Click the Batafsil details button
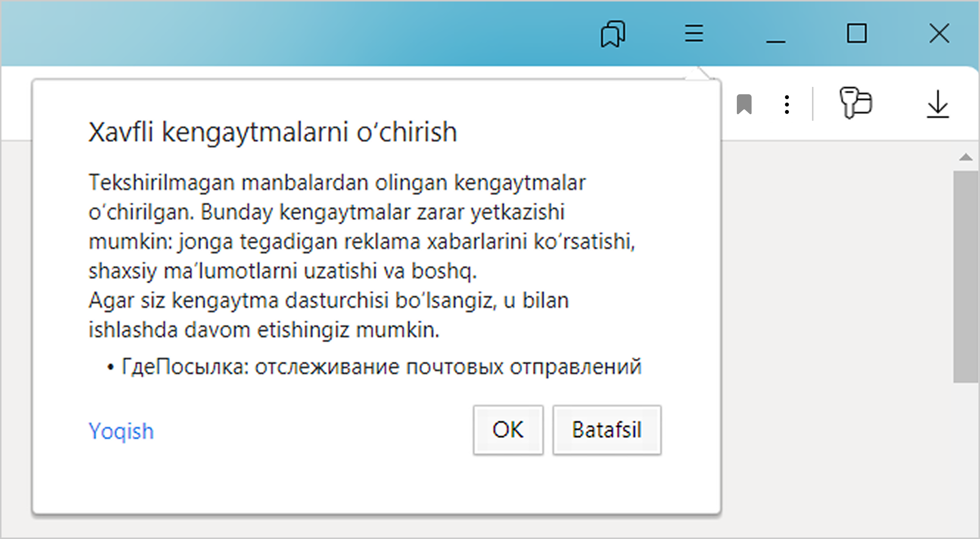The width and height of the screenshot is (980, 539). pyautogui.click(x=606, y=430)
